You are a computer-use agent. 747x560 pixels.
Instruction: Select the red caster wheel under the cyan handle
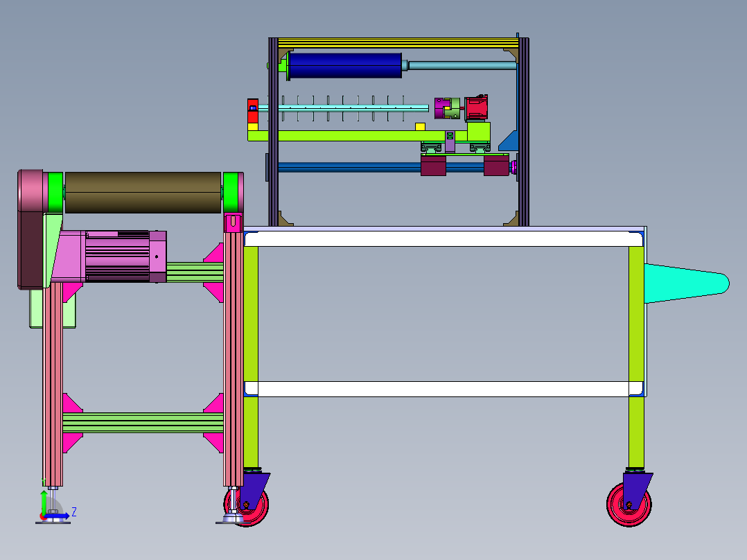(629, 505)
